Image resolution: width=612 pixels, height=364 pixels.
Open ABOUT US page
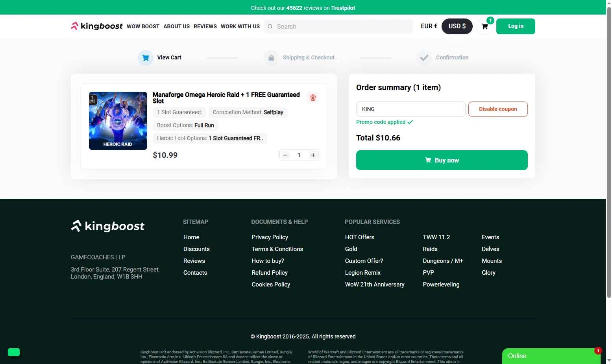click(x=176, y=26)
